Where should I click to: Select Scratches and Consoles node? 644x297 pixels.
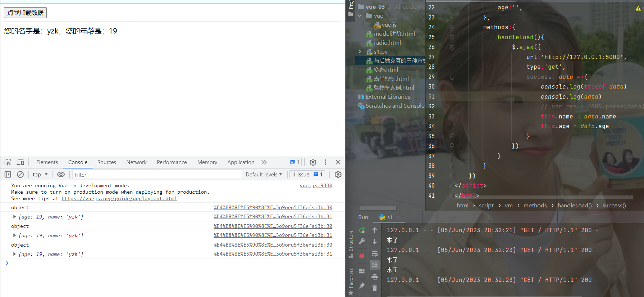click(x=392, y=106)
